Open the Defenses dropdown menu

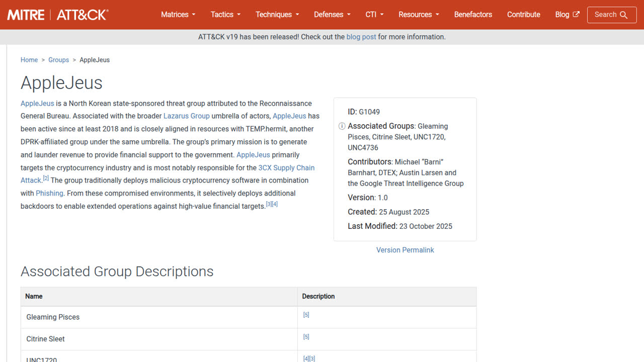pyautogui.click(x=332, y=15)
